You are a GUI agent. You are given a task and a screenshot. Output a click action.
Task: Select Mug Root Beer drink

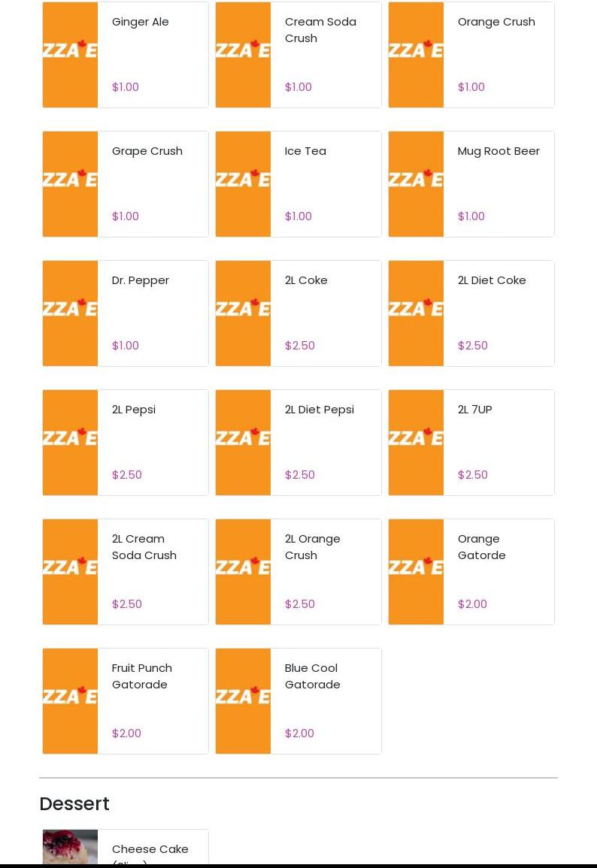click(x=471, y=184)
